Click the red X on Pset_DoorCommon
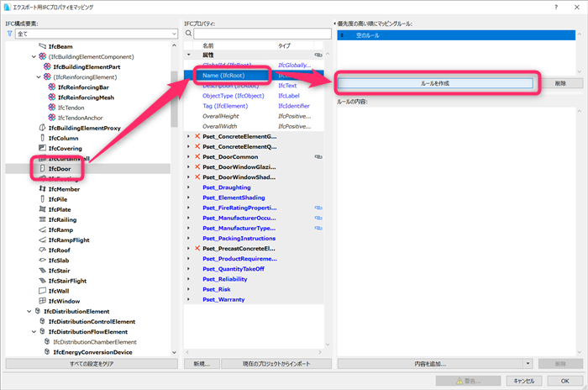The image size is (588, 390). tap(197, 156)
